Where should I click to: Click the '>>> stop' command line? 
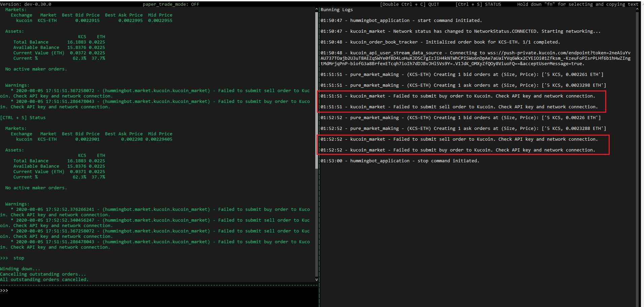coord(12,258)
